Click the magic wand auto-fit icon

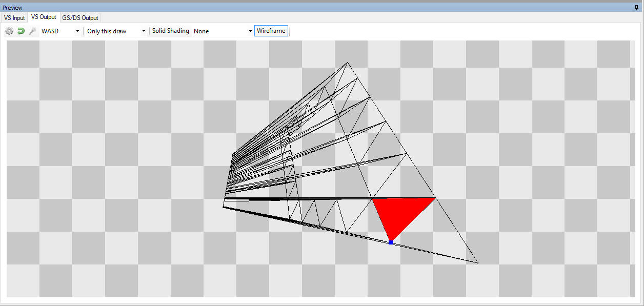[x=32, y=31]
